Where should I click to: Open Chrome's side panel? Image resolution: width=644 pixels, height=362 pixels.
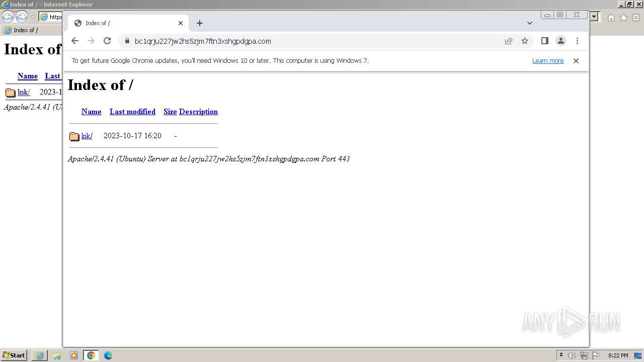click(x=544, y=41)
